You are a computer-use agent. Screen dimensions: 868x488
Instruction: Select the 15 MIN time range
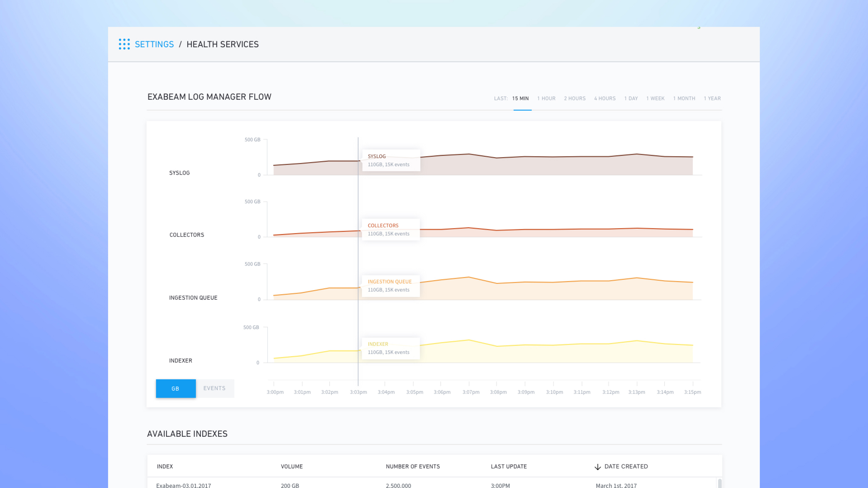click(x=520, y=98)
